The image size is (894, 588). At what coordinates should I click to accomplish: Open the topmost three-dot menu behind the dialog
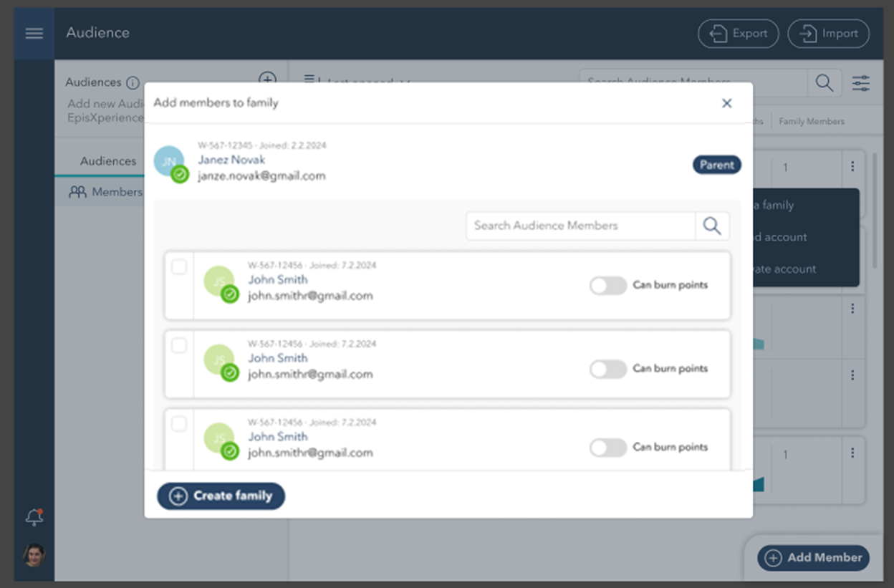pyautogui.click(x=852, y=166)
